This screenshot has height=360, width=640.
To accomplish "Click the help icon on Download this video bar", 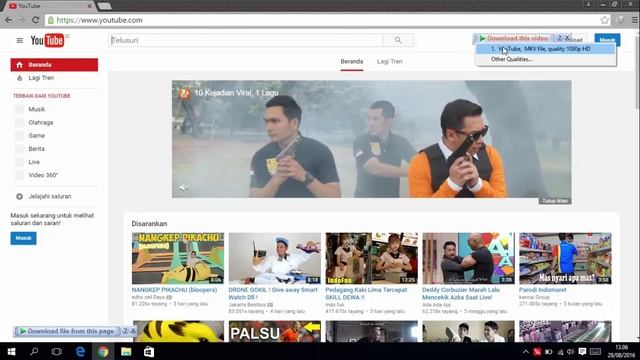I will coord(559,38).
